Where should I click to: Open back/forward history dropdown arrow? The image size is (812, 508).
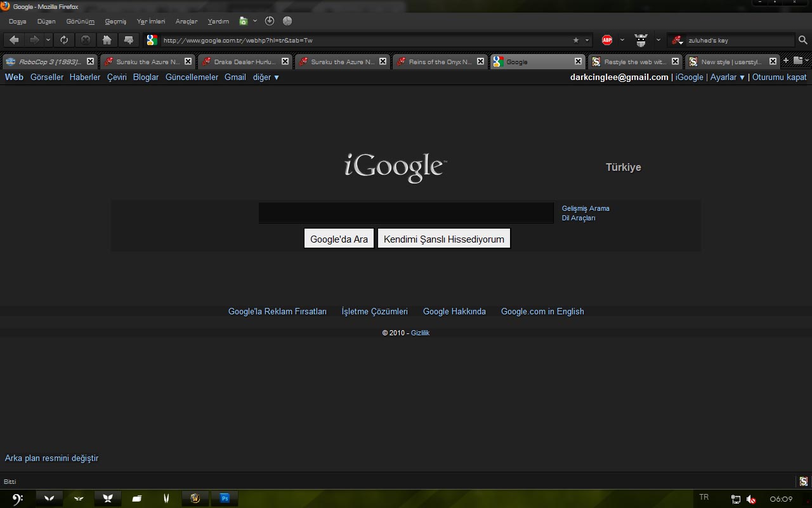48,40
